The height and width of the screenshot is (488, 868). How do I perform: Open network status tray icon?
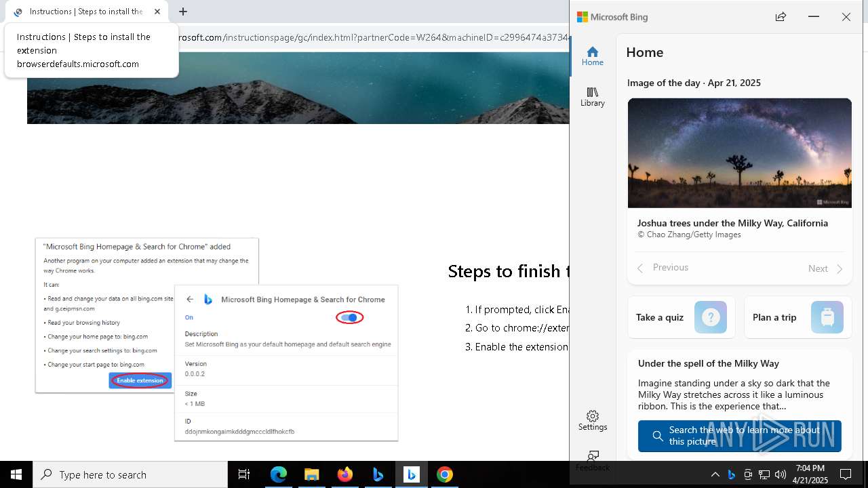(x=764, y=474)
